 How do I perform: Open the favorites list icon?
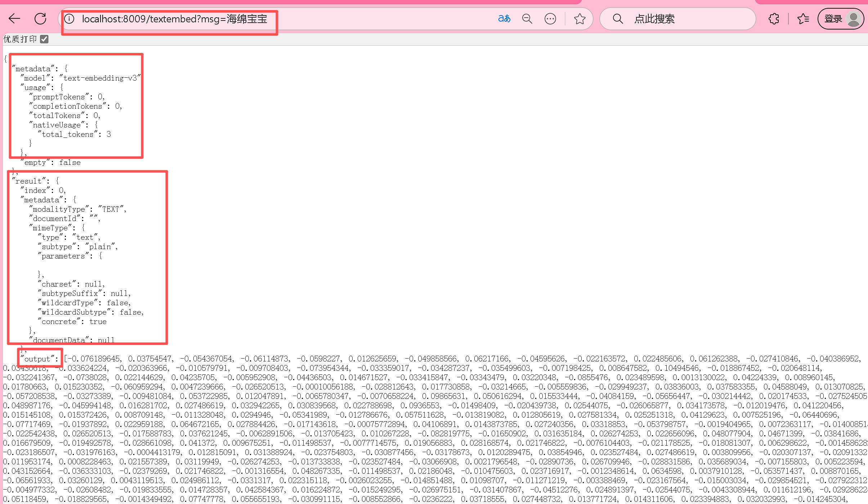(x=803, y=19)
